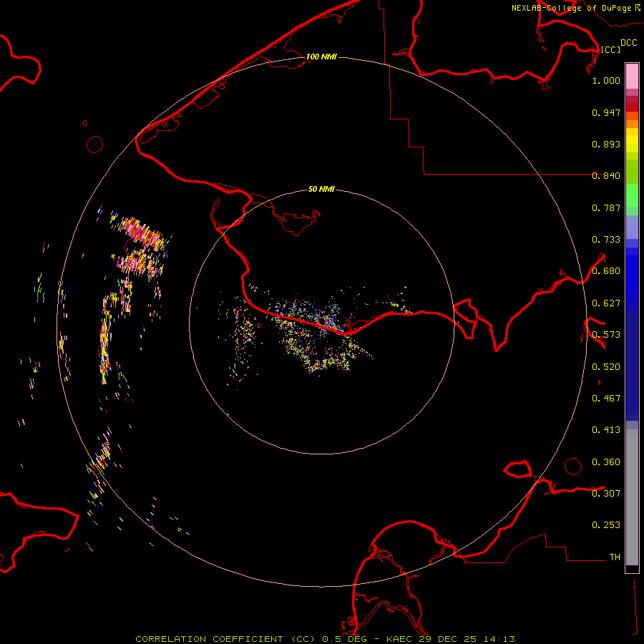Image resolution: width=644 pixels, height=644 pixels.
Task: Click the 0.253 scale value
Action: click(606, 525)
